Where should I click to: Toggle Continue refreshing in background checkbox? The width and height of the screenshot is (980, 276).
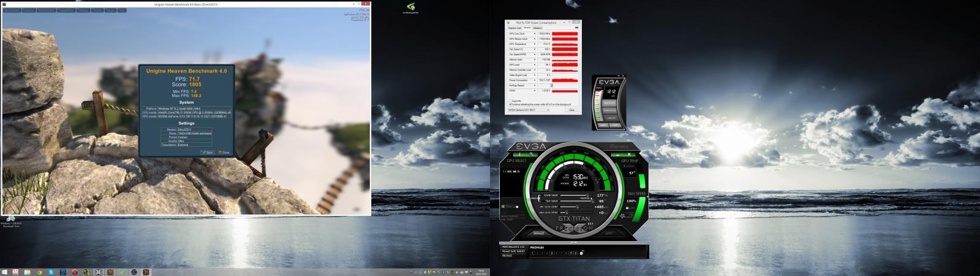pos(511,104)
